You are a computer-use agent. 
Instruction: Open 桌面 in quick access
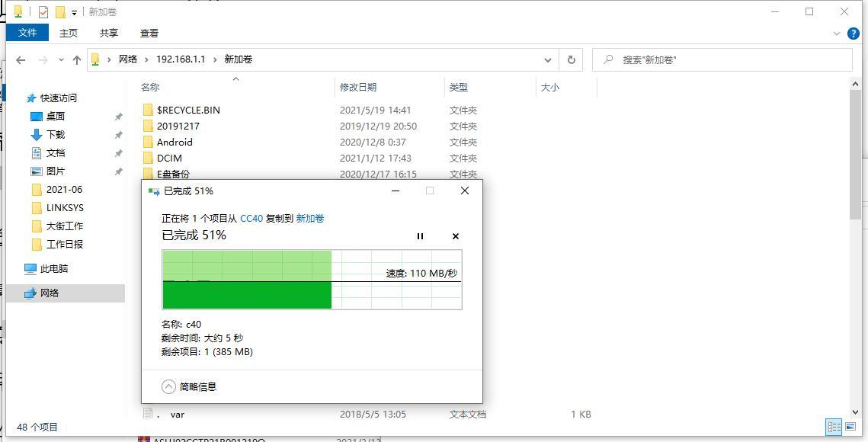coord(56,117)
